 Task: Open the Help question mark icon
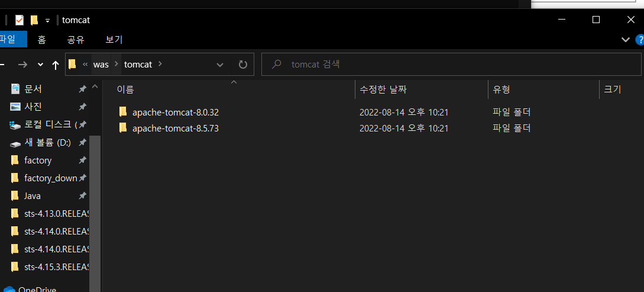click(640, 40)
